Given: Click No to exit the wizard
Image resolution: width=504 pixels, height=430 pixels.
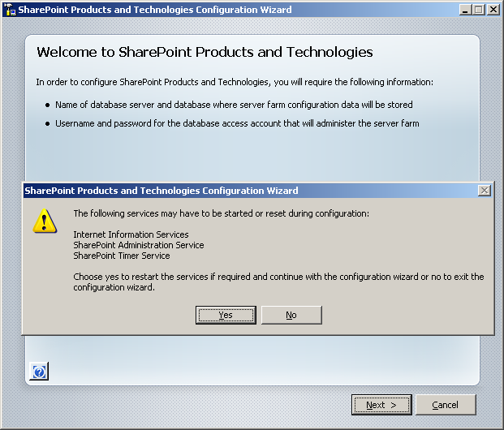Looking at the screenshot, I should click(291, 315).
